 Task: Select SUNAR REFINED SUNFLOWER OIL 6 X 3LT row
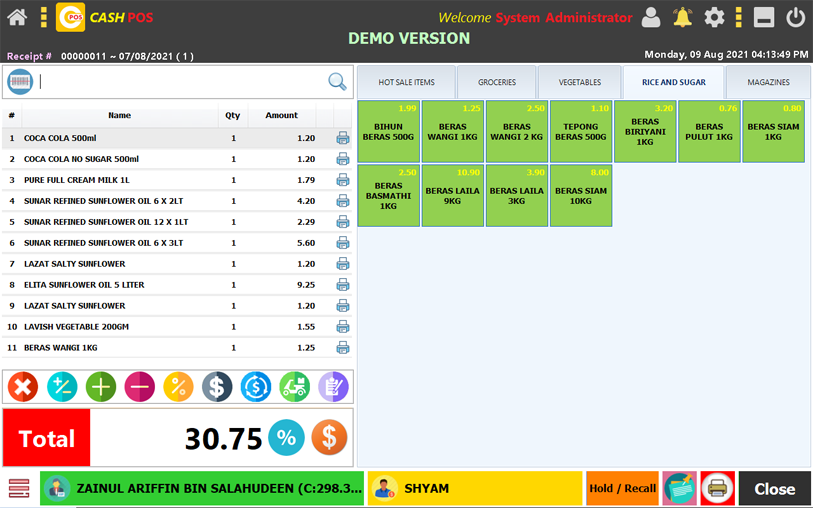(177, 243)
